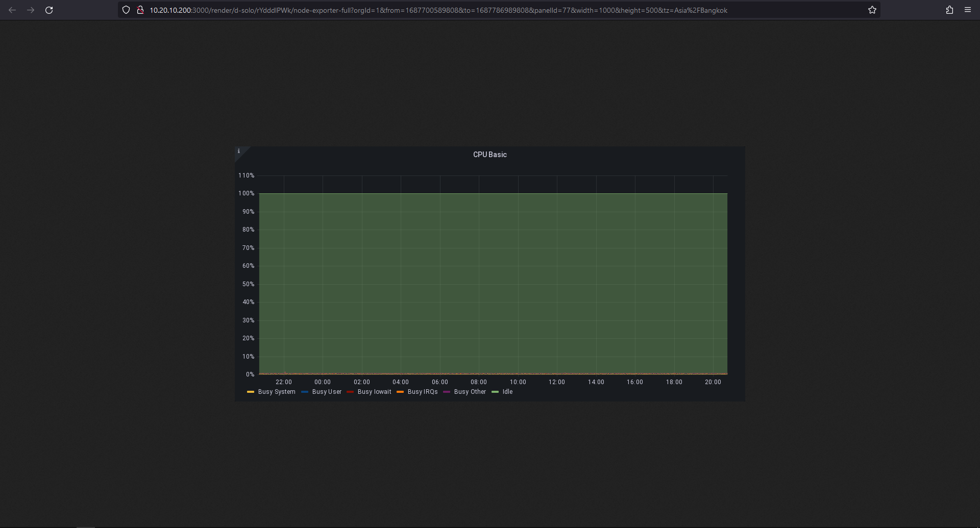Click the 20:00 time axis label

[x=713, y=382]
